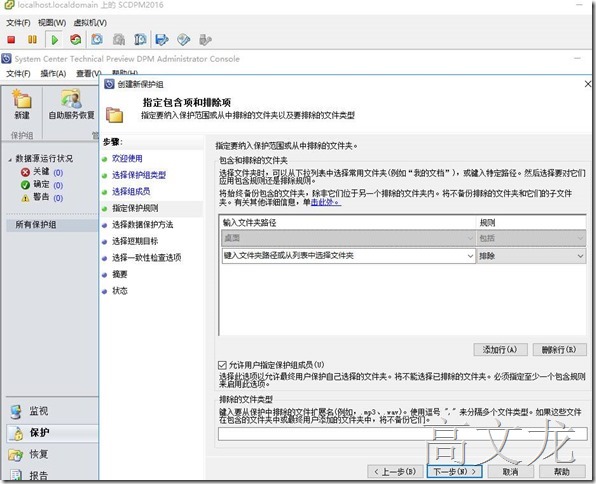Click the DPM Administrator Console title icon
This screenshot has height=484, width=596.
coord(6,59)
